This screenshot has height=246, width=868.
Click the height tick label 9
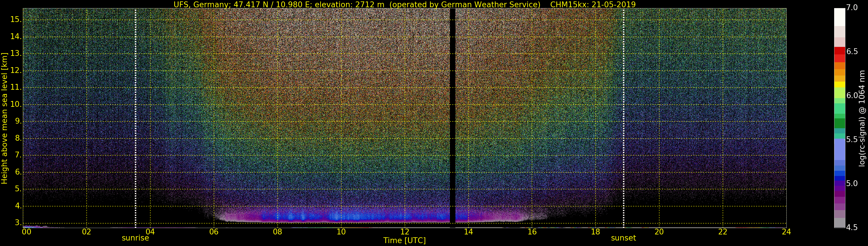18,121
